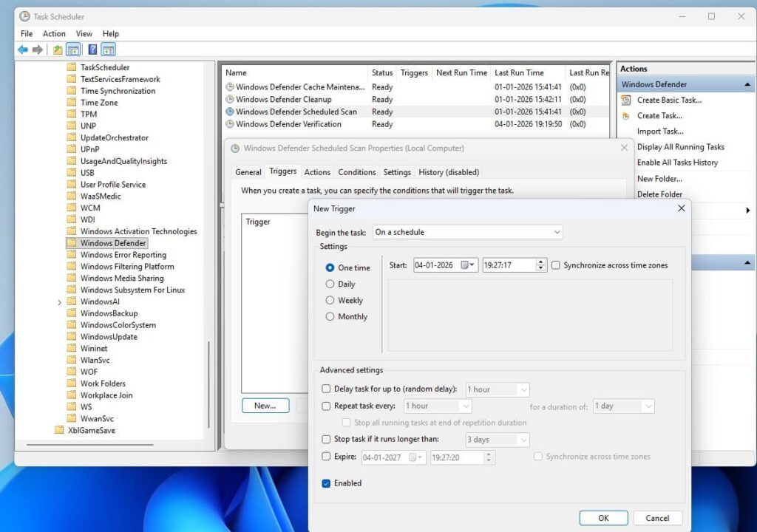The image size is (757, 532).
Task: Click the Forward arrow toolbar icon
Action: (x=37, y=50)
